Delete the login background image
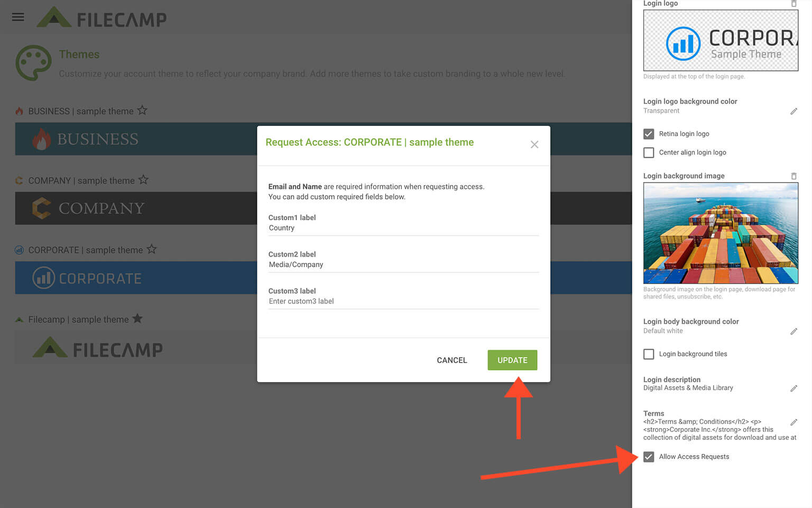812x508 pixels. point(793,176)
